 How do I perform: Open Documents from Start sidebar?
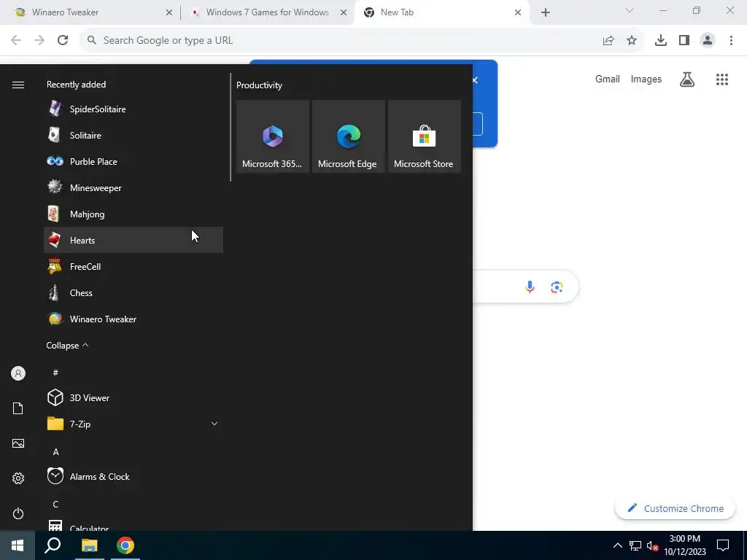coord(18,408)
